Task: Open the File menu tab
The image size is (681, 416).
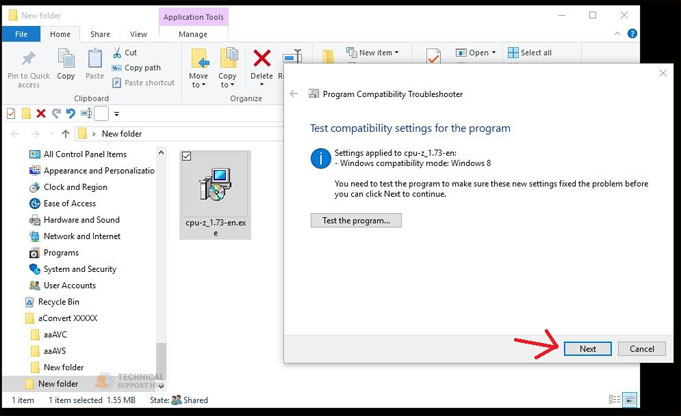Action: pyautogui.click(x=21, y=34)
